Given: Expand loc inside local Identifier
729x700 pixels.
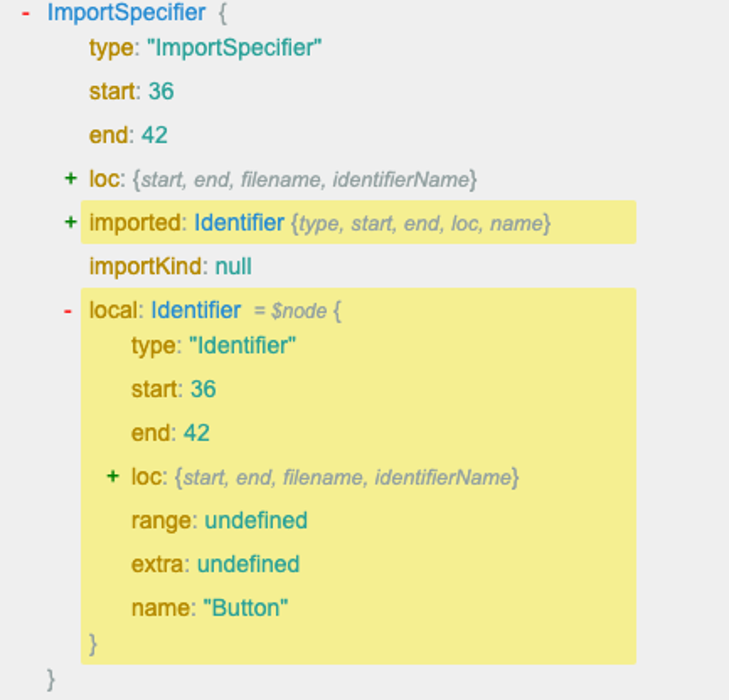Looking at the screenshot, I should click(113, 476).
